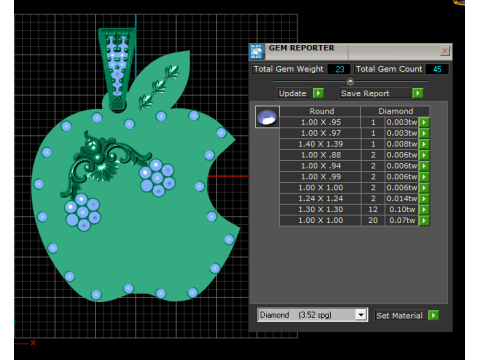Close the Gem Reporter panel
Viewport: 480px width, 360px height.
[x=444, y=51]
